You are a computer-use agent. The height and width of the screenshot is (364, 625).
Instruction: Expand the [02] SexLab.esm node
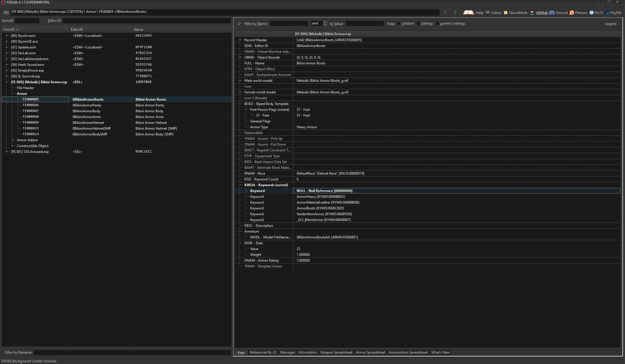pyautogui.click(x=7, y=53)
